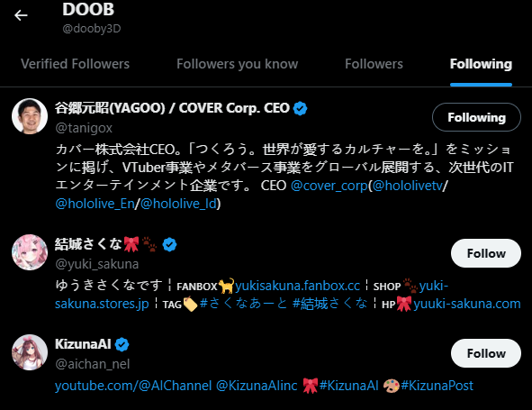Open Yuki Sakuna's avatar image

pos(30,252)
